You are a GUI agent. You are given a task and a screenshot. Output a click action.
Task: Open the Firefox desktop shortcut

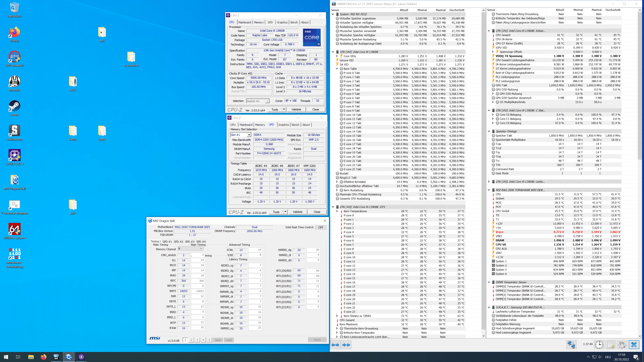[14, 35]
